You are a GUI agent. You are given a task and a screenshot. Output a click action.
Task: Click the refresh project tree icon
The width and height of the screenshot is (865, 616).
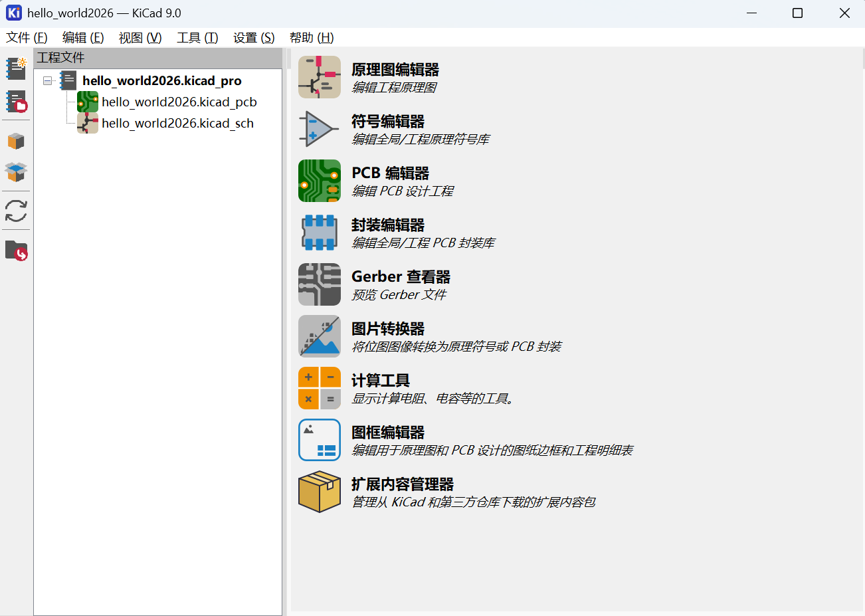[x=16, y=211]
